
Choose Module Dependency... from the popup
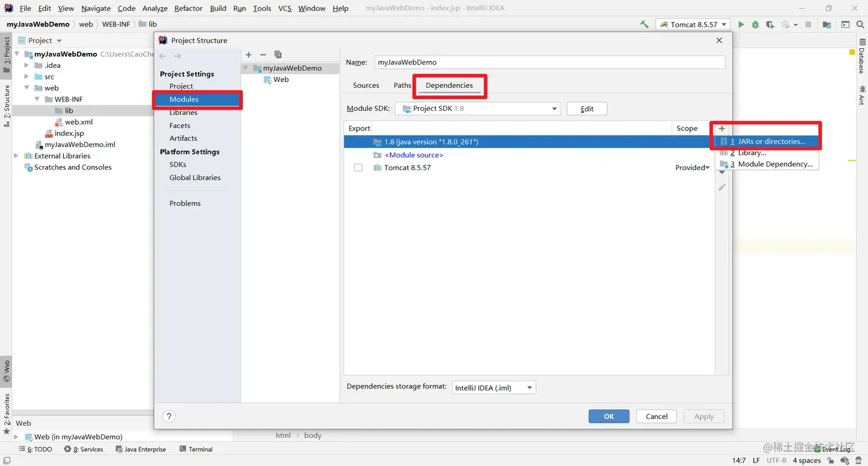tap(768, 164)
